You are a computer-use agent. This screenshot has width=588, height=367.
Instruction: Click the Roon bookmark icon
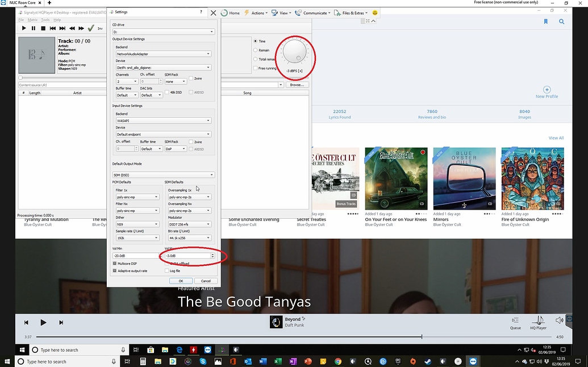click(x=545, y=22)
